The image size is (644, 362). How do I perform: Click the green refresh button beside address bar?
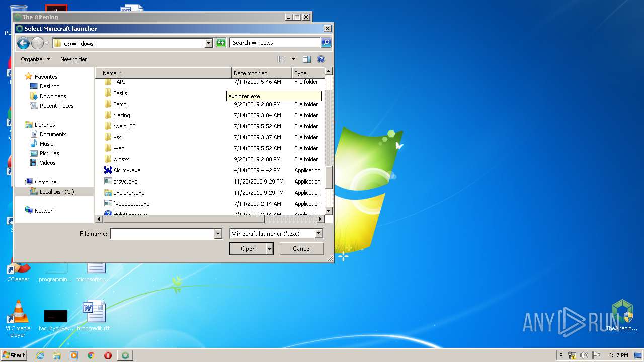click(x=221, y=43)
